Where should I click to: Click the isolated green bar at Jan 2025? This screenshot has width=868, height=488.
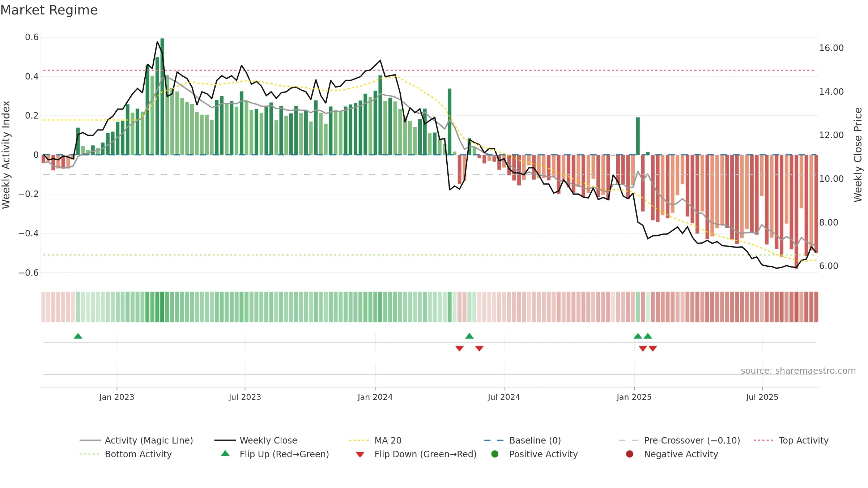[x=638, y=136]
